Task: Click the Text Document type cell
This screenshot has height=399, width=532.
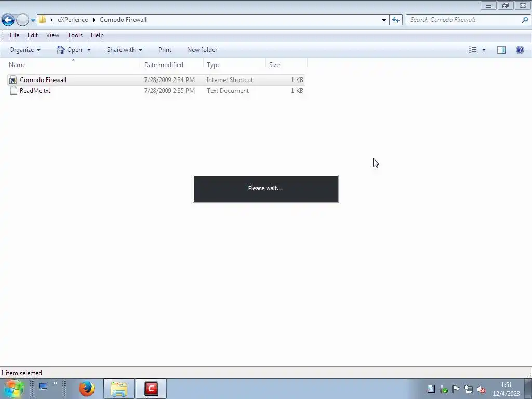Action: pyautogui.click(x=228, y=91)
